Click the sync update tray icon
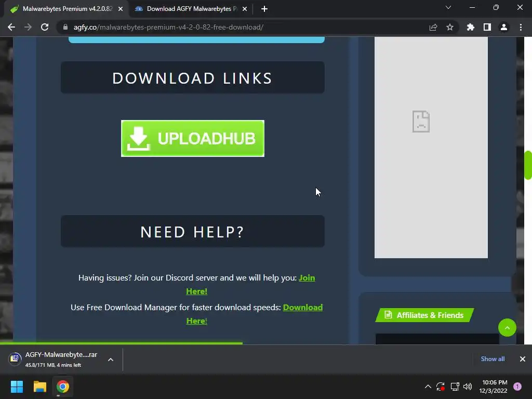This screenshot has width=532, height=399. click(441, 387)
